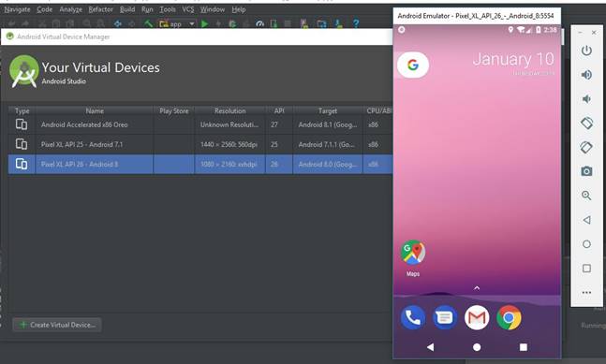This screenshot has height=364, width=606.
Task: Click the Create Virtual Device button
Action: (57, 325)
